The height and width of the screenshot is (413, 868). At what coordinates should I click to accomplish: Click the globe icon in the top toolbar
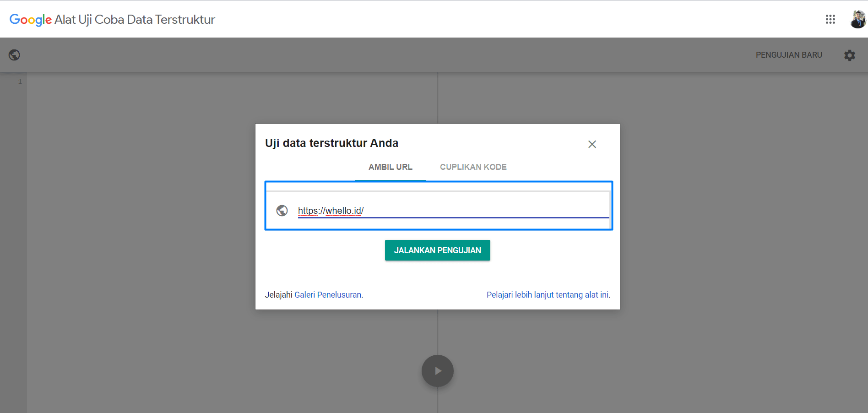pos(14,55)
